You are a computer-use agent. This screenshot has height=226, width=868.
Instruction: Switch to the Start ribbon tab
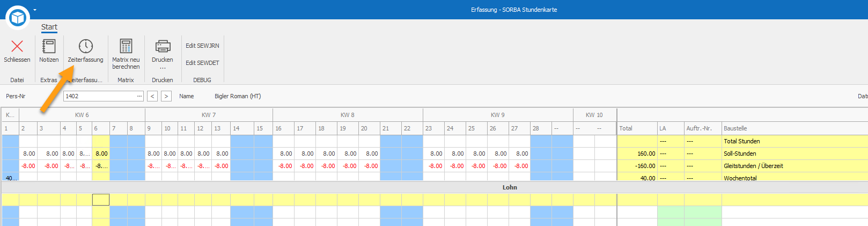click(49, 27)
